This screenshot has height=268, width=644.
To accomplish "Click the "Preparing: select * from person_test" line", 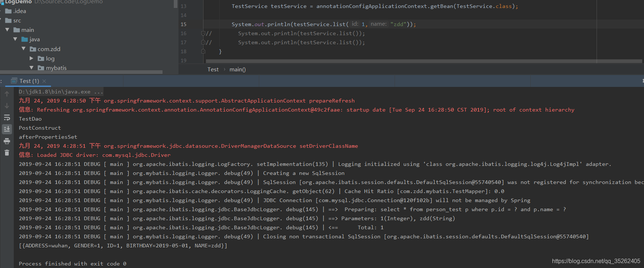I will point(292,209).
